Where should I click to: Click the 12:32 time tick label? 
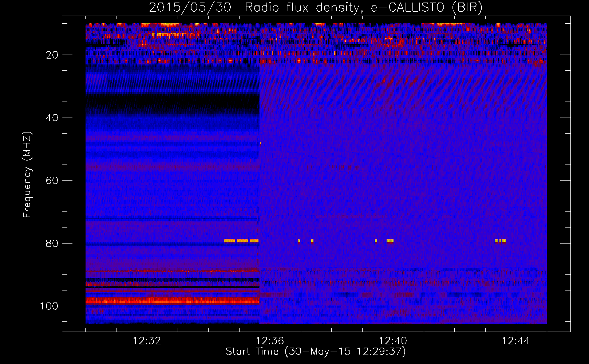coord(147,341)
